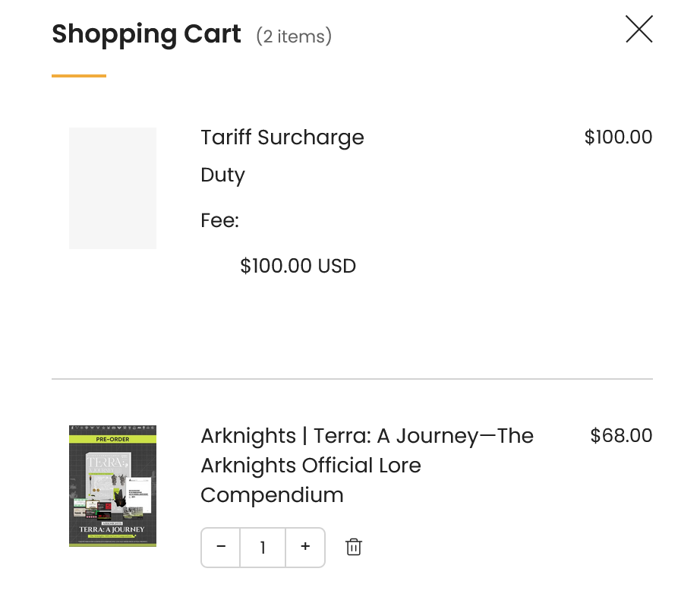Click the Fee: label
The height and width of the screenshot is (600, 700).
219,221
